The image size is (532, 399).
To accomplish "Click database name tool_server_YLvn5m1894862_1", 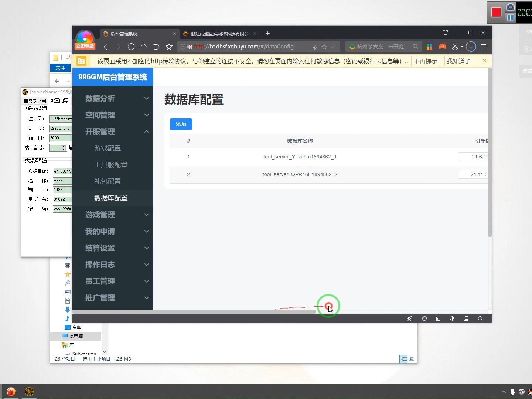I will [x=300, y=157].
